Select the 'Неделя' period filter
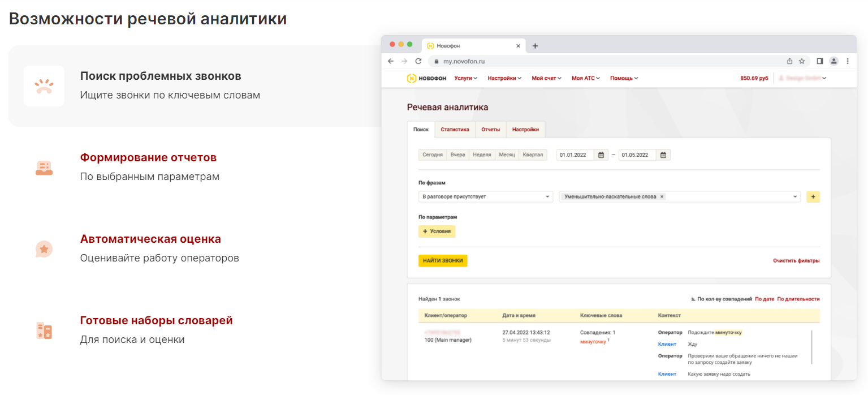 tap(481, 155)
